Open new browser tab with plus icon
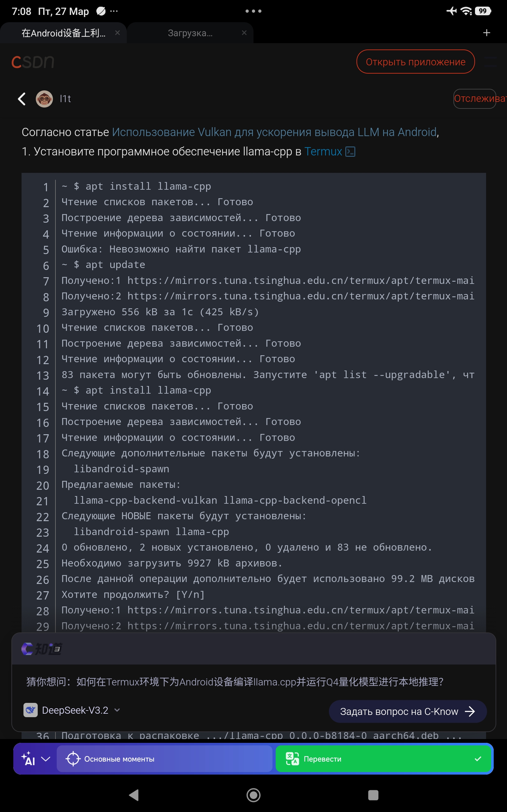This screenshot has height=812, width=507. pyautogui.click(x=486, y=33)
